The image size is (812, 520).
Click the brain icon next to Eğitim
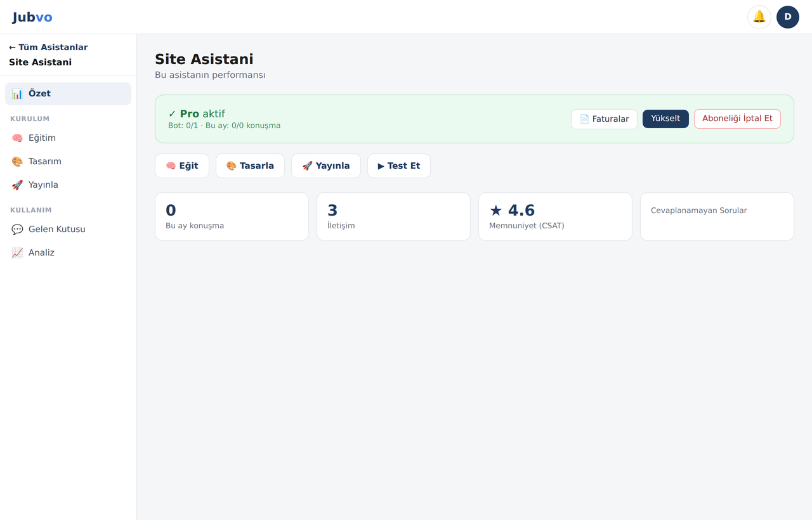pyautogui.click(x=17, y=138)
